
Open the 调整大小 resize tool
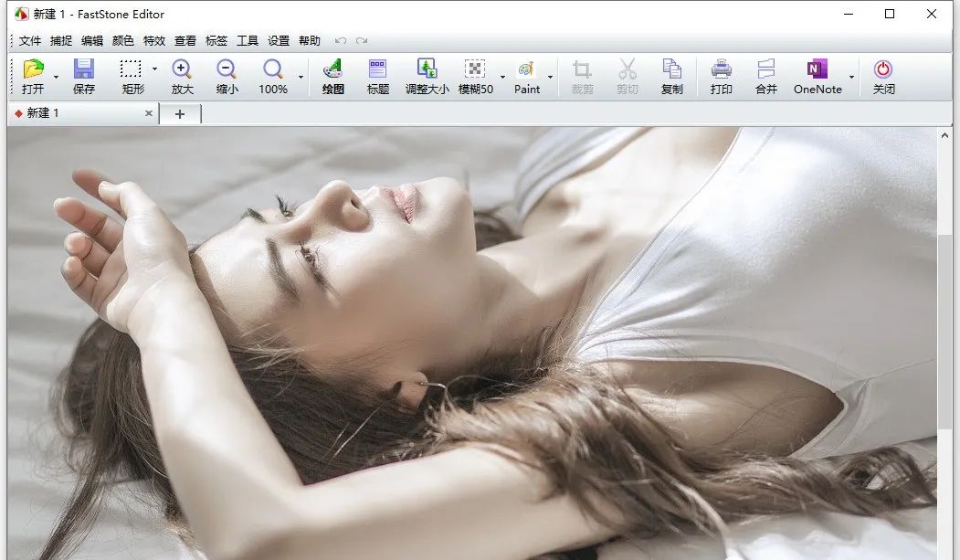point(427,77)
